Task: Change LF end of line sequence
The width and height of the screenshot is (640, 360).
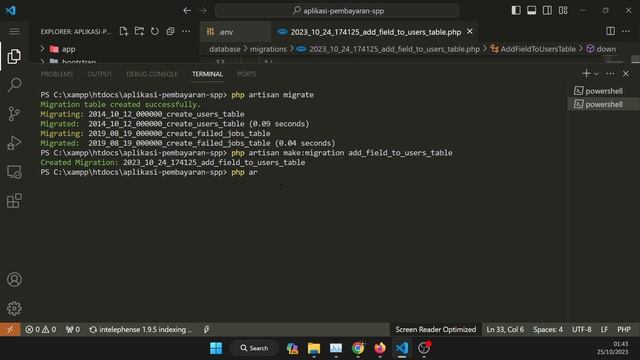Action: [x=604, y=329]
